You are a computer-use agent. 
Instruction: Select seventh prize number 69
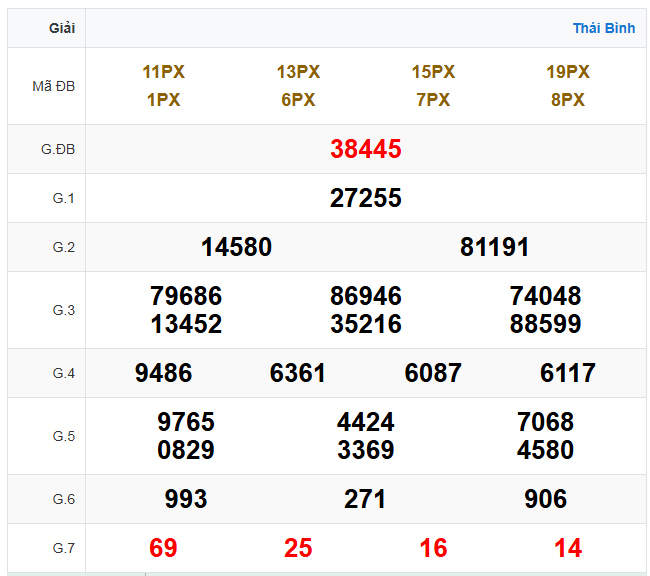163,548
